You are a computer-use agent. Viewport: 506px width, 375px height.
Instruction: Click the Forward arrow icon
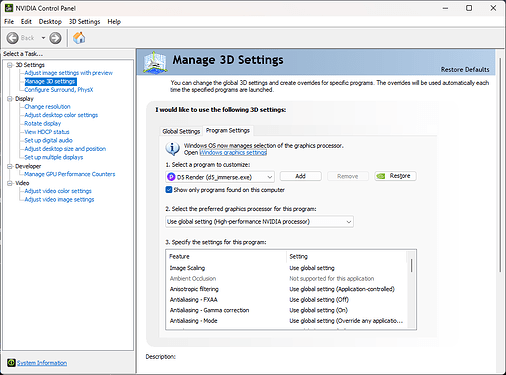55,38
